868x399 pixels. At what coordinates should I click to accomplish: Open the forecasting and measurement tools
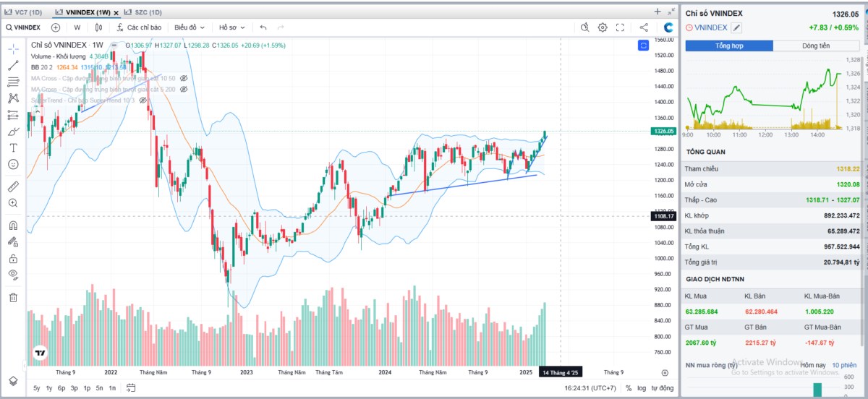coord(13,115)
